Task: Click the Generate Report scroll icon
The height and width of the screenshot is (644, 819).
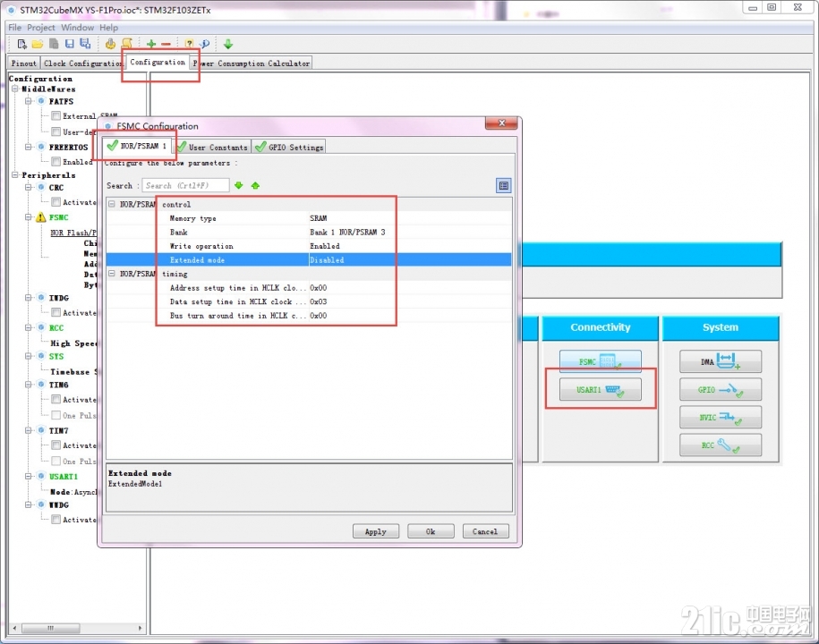Action: tap(126, 45)
